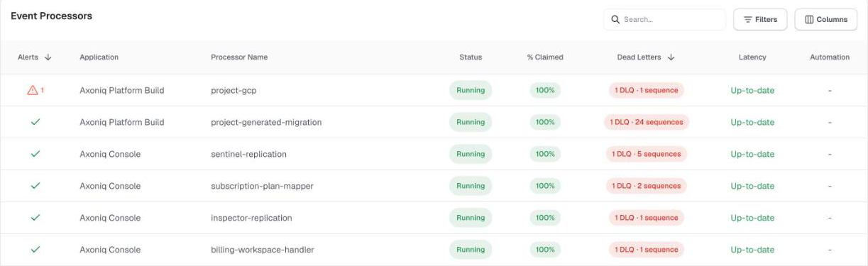Click Up-to-date latency for billing-workspace-handler
Screen dimensions: 868x266
(752, 250)
